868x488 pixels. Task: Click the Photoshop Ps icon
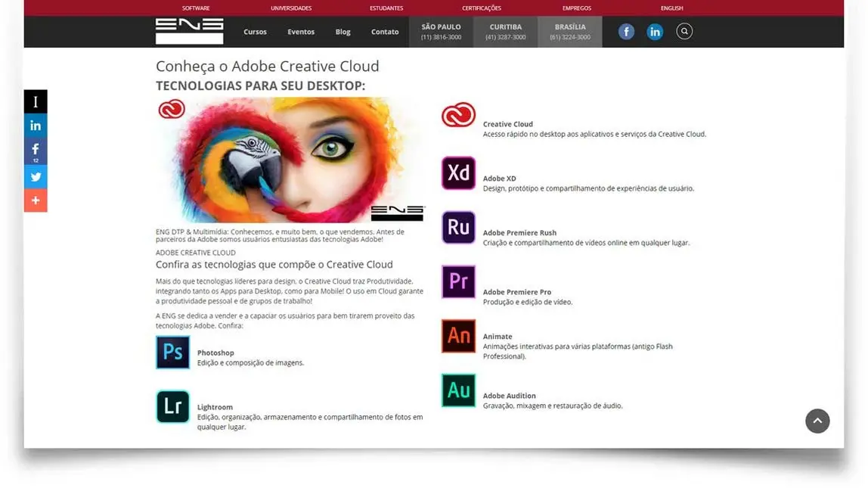pyautogui.click(x=172, y=353)
